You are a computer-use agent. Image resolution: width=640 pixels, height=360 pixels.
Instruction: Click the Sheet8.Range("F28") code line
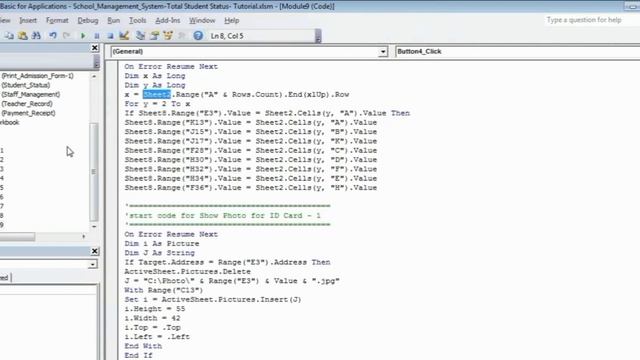pos(251,151)
